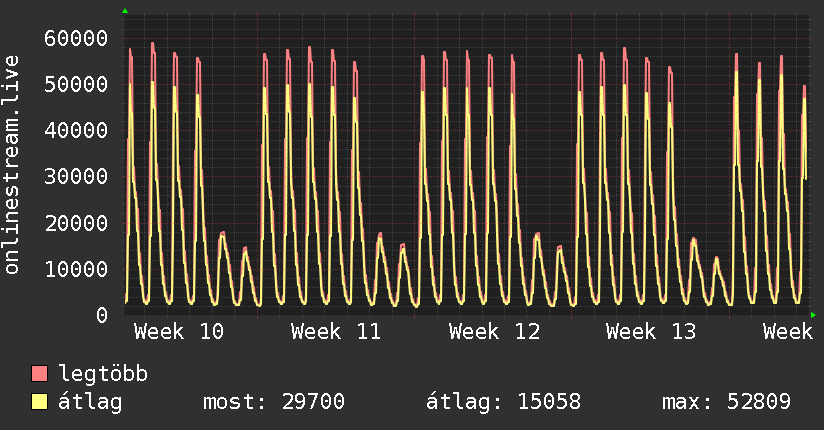Image resolution: width=824 pixels, height=430 pixels.
Task: Click the max: 52809 statistic
Action: pyautogui.click(x=726, y=402)
